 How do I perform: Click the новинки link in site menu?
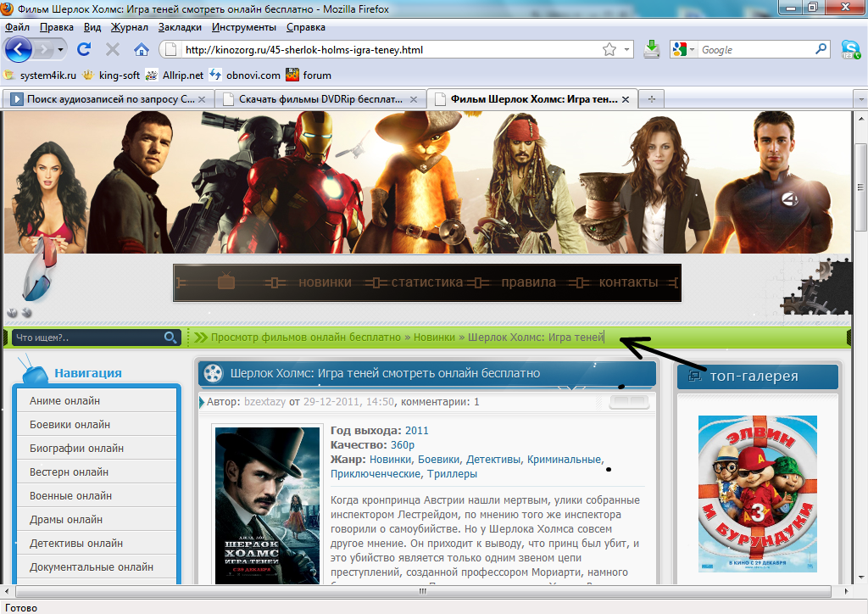(325, 282)
